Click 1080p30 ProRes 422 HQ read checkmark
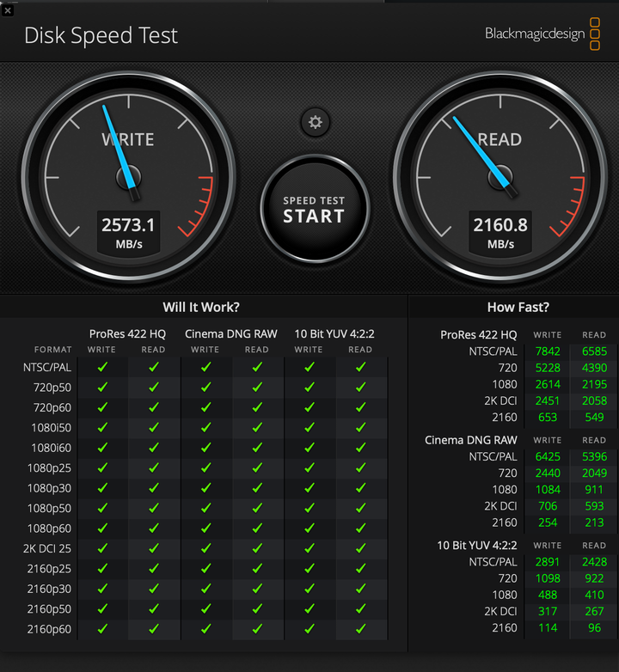Viewport: 619px width, 672px height. 154,488
